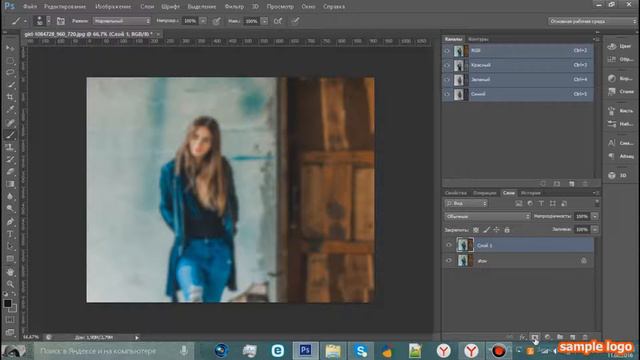This screenshot has height=360, width=640.
Task: Hide the Слой 1 layer
Action: point(449,245)
